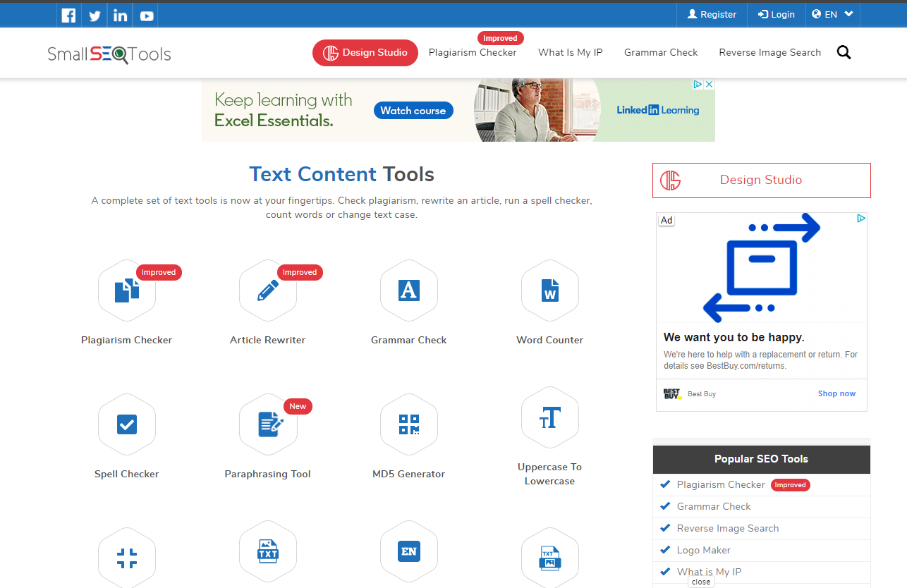Open the Paraphrasing Tool icon
Image resolution: width=907 pixels, height=588 pixels.
pyautogui.click(x=268, y=424)
